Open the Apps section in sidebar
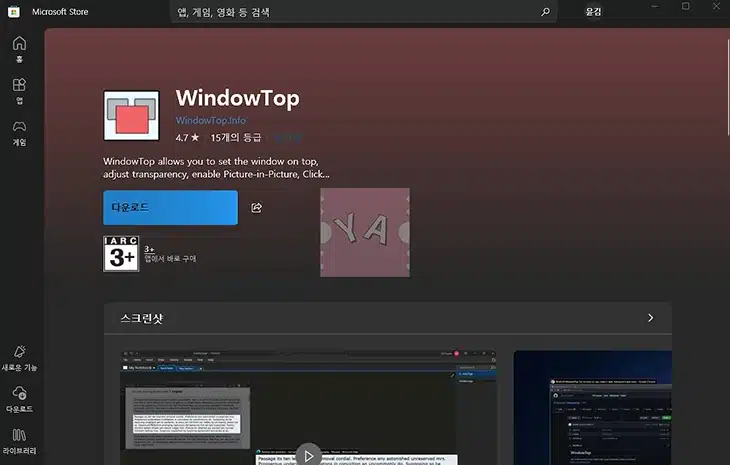The image size is (730, 465). (19, 91)
